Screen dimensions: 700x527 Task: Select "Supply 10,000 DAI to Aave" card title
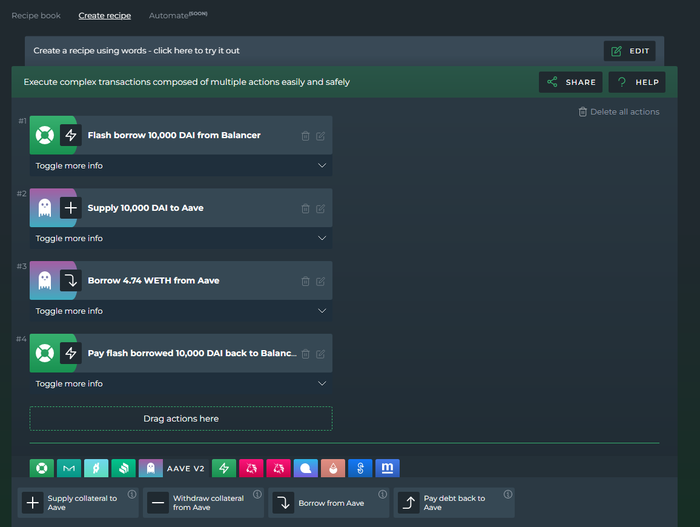tap(146, 208)
